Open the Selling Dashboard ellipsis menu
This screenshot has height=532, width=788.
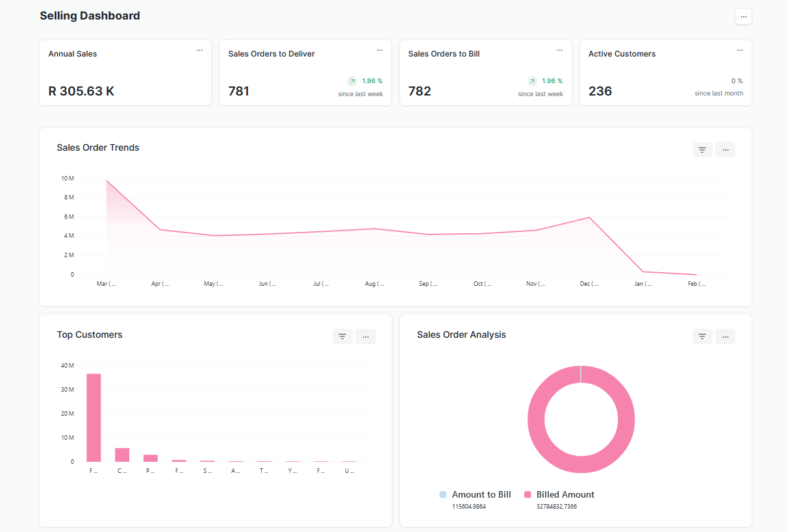(743, 16)
